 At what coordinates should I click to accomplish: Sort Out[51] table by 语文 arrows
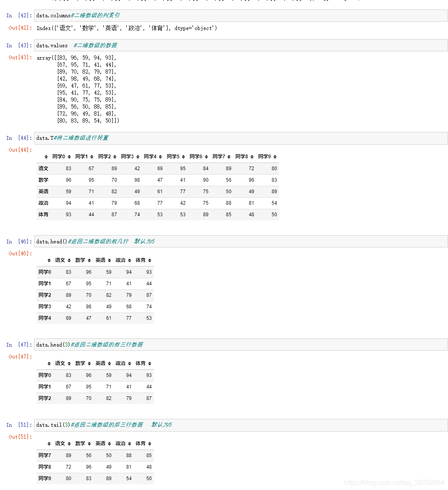point(69,444)
